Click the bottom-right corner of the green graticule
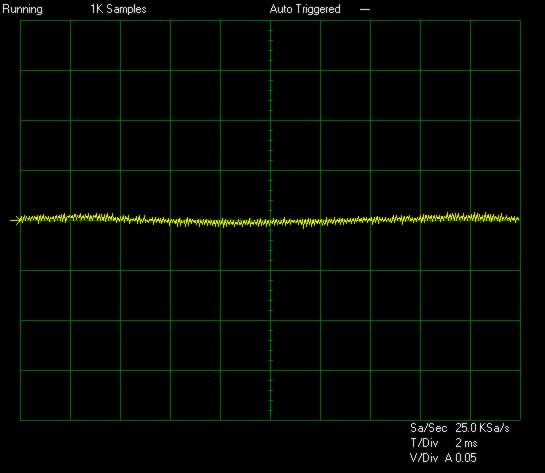545x473 pixels. click(x=520, y=420)
